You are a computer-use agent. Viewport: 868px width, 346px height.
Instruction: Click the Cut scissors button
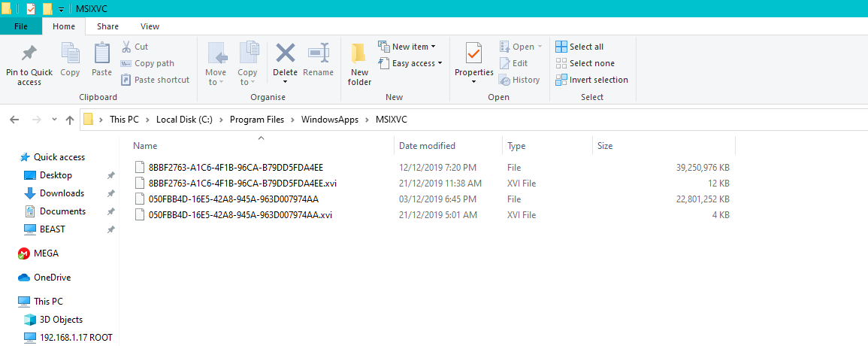pyautogui.click(x=135, y=47)
